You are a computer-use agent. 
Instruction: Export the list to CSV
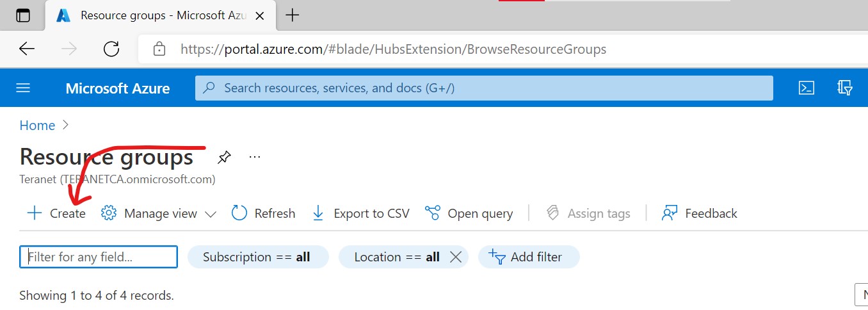[x=360, y=213]
